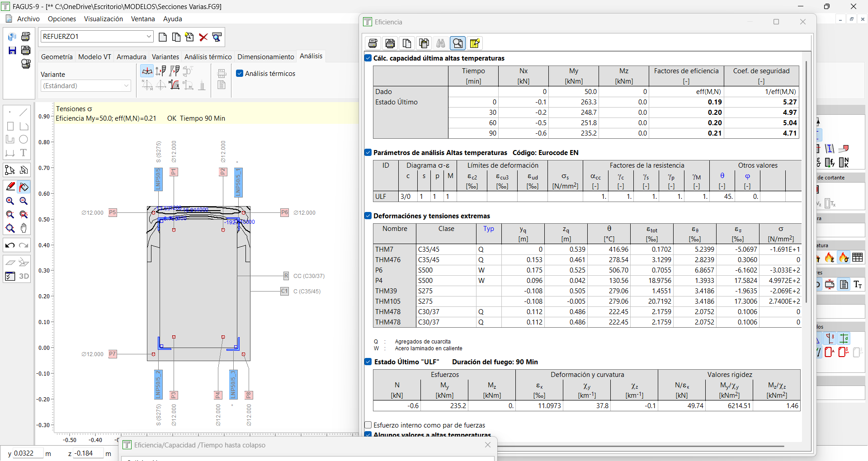868x461 pixels.
Task: Switch to the Armadura tab
Action: (131, 56)
